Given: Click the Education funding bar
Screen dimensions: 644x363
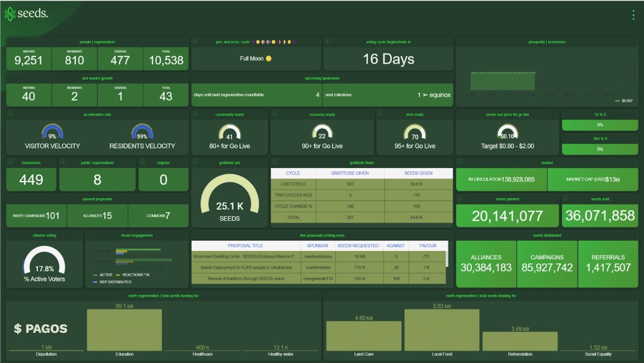Looking at the screenshot, I should (x=124, y=330).
